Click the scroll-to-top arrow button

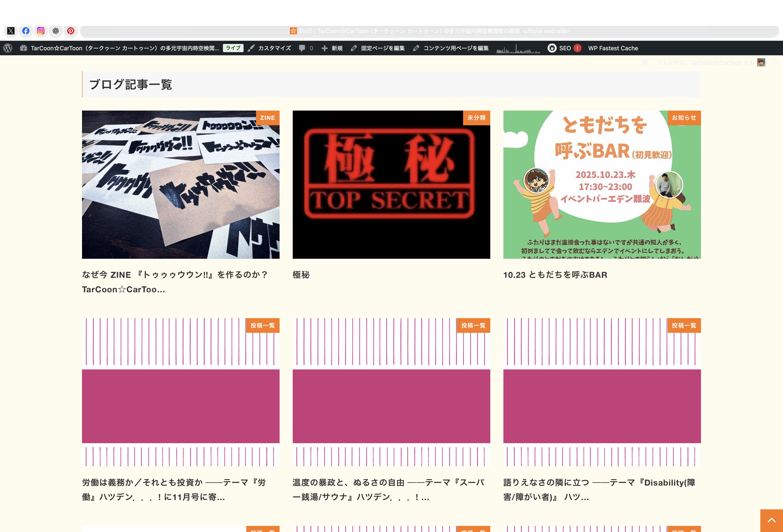[771, 520]
